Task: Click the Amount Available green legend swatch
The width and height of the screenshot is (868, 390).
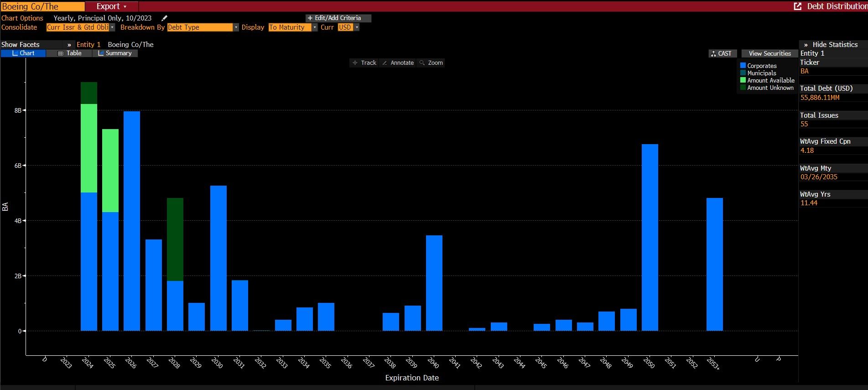Action: click(743, 80)
